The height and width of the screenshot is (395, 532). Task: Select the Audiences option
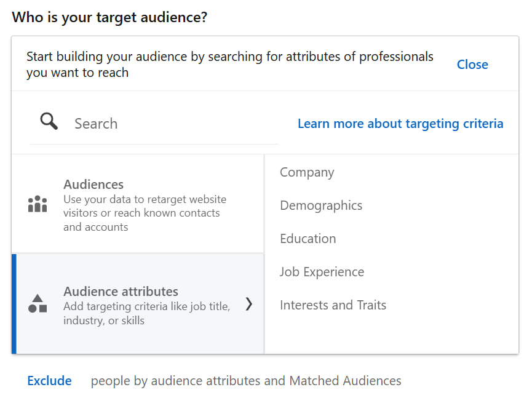click(x=137, y=204)
